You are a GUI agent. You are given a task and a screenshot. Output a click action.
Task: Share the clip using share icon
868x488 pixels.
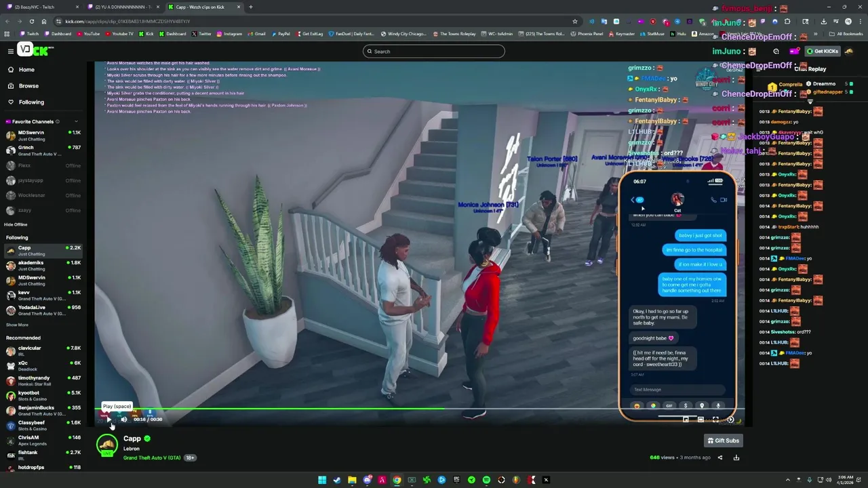click(720, 457)
